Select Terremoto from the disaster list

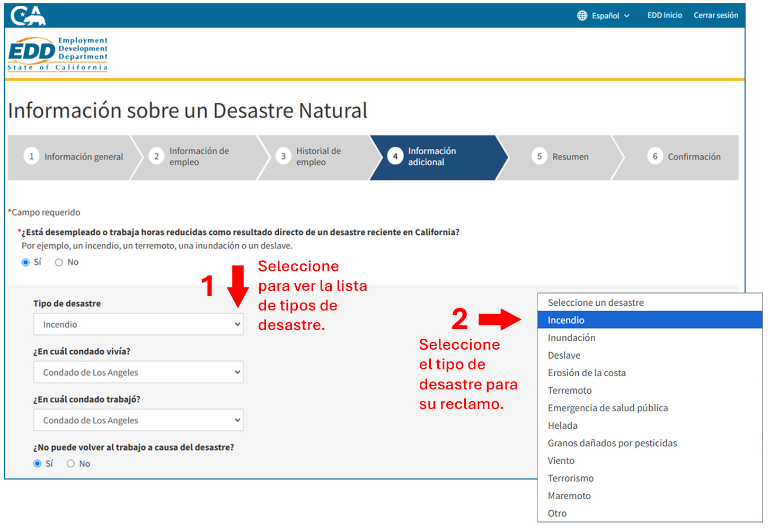(570, 390)
